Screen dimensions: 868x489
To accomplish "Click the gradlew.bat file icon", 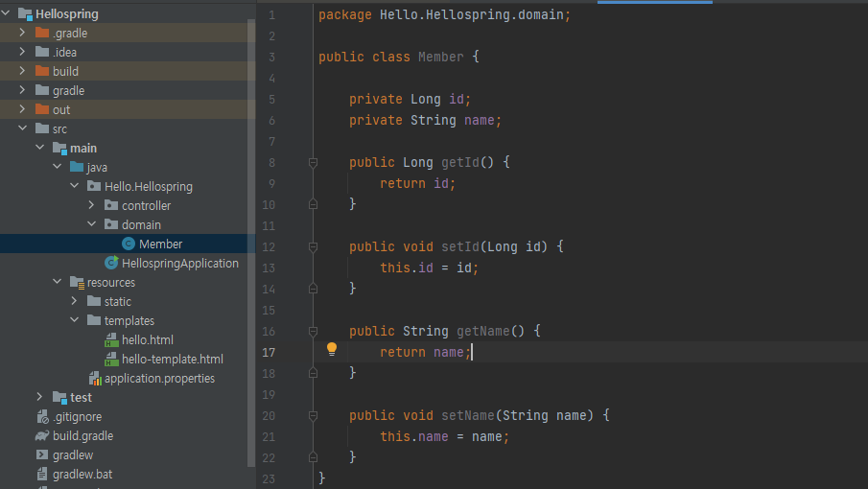I will tap(42, 474).
